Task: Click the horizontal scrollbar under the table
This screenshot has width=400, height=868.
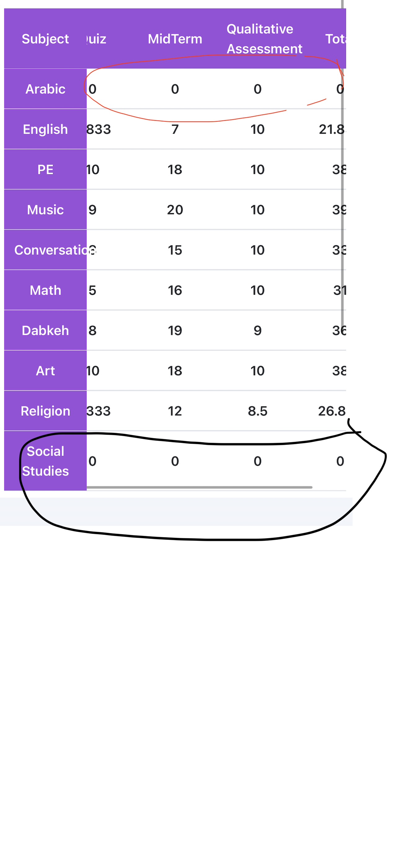Action: [199, 487]
